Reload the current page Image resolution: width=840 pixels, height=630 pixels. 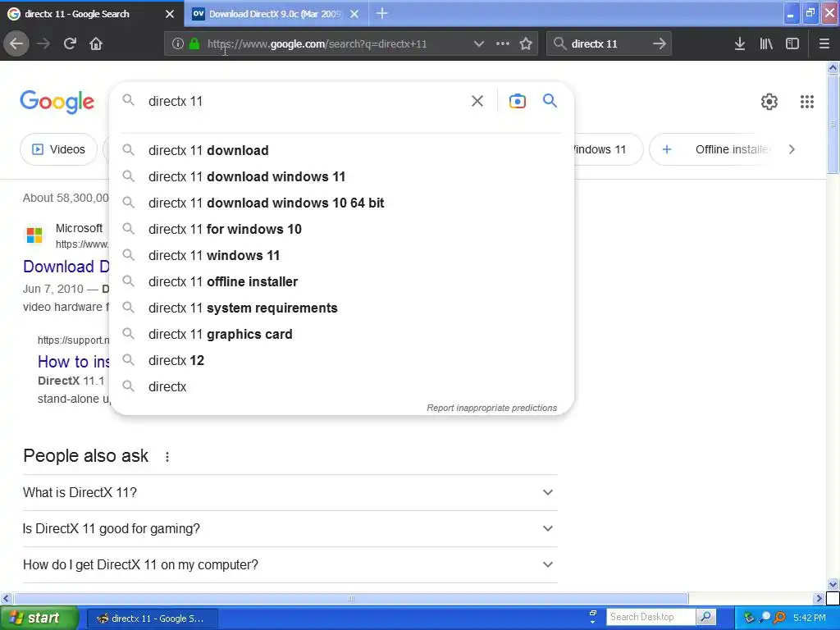point(70,44)
